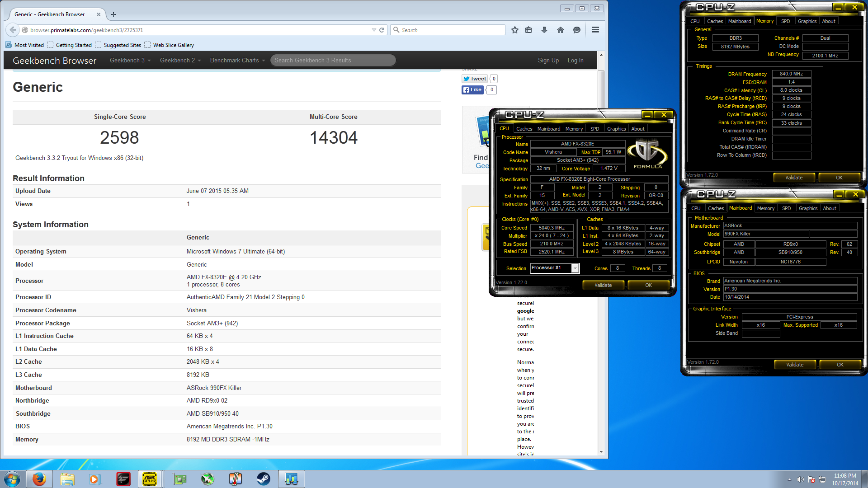Viewport: 868px width, 488px height.
Task: Click the Geekbench Browser brand link
Action: click(54, 61)
